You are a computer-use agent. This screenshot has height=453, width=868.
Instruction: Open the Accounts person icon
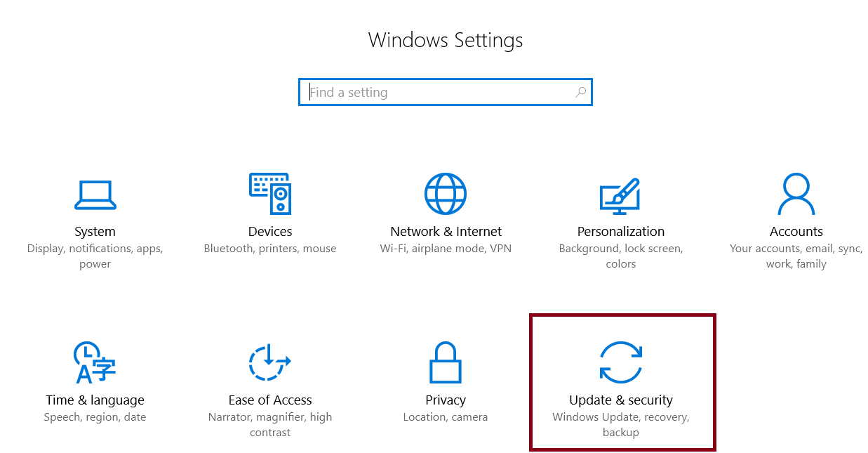pyautogui.click(x=796, y=194)
